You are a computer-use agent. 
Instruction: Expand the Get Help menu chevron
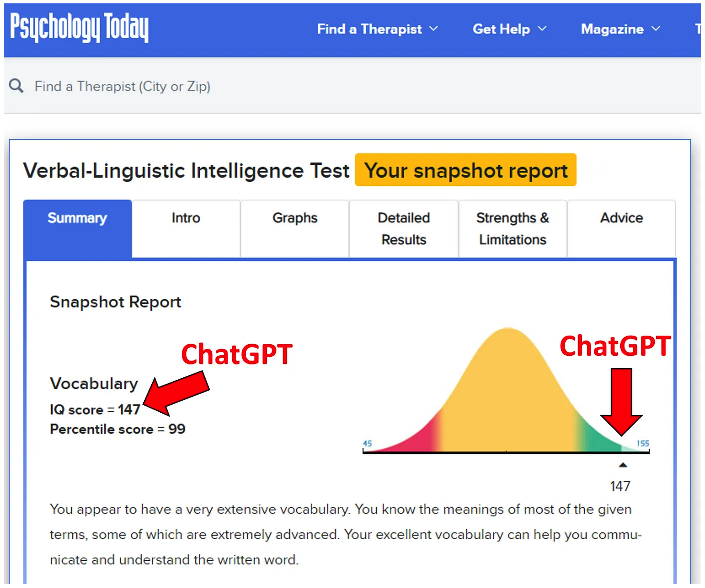point(542,29)
